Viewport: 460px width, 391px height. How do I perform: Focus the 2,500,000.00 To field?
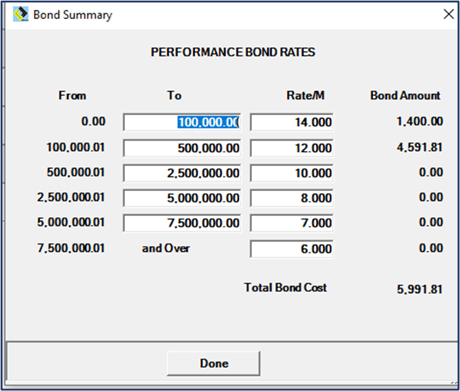(182, 173)
